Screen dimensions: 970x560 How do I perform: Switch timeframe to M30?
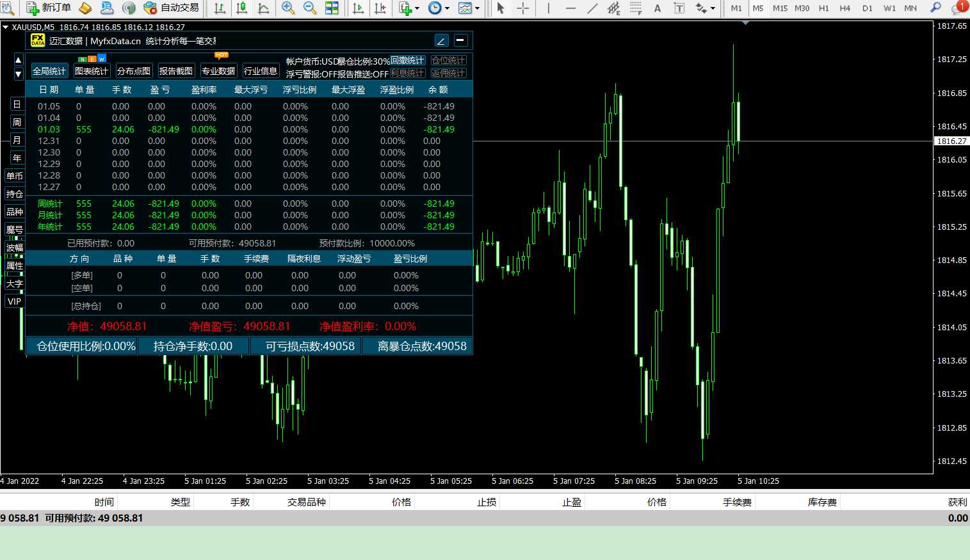(x=802, y=8)
